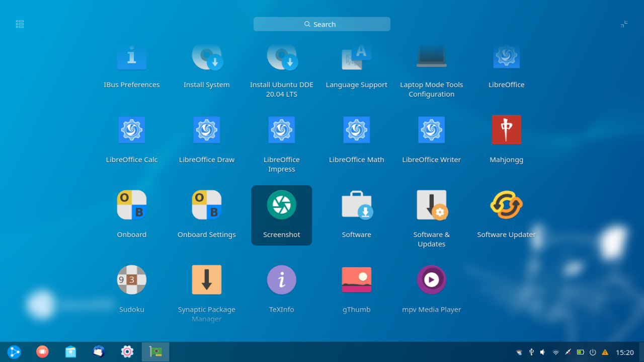Screen dimensions: 644x362
Task: Select the hardware device dock icon
Action: [156, 352]
